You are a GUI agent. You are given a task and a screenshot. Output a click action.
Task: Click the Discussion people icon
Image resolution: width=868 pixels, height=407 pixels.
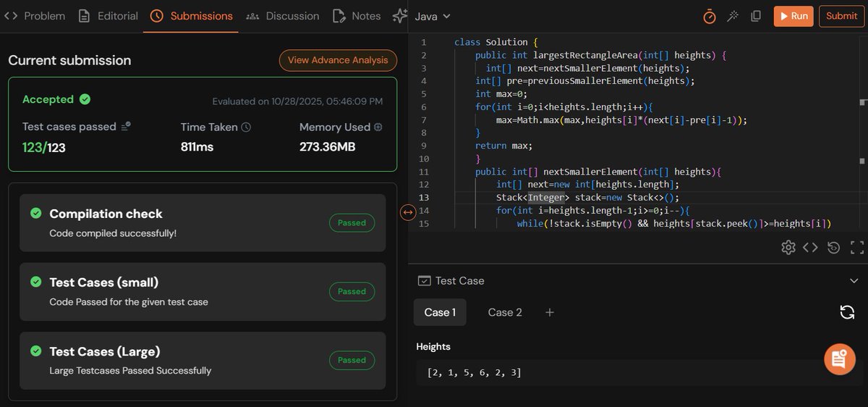pyautogui.click(x=252, y=15)
